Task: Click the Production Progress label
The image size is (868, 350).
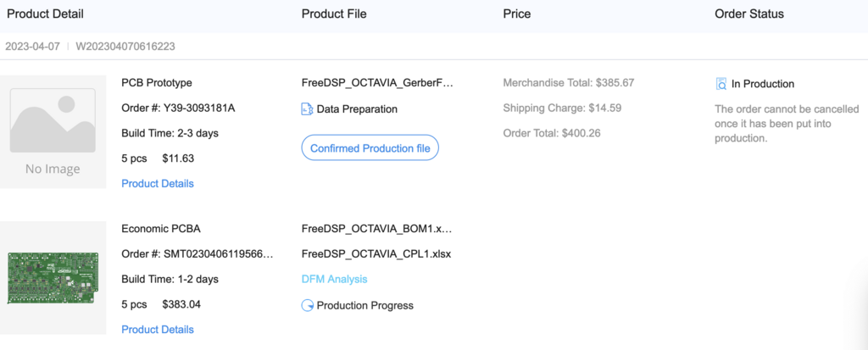Action: (364, 306)
